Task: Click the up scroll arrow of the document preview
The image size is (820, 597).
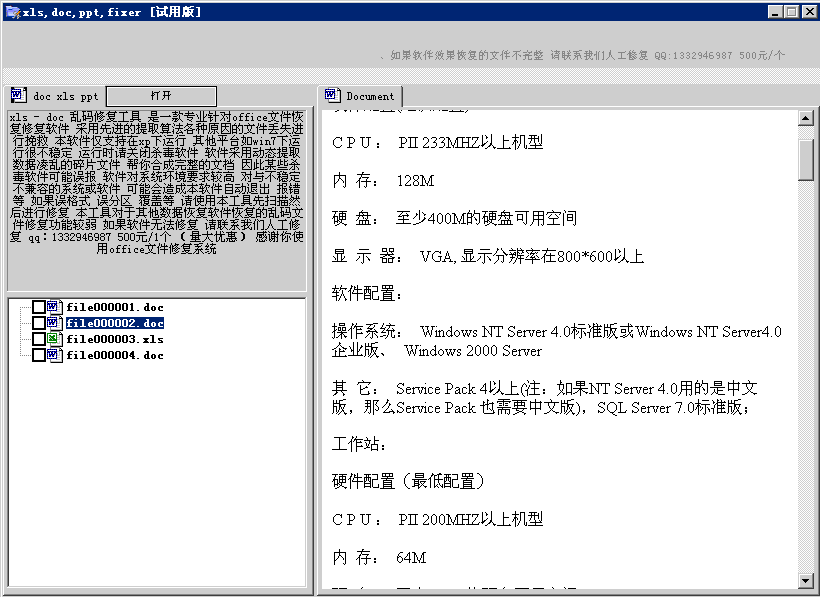Action: 806,116
